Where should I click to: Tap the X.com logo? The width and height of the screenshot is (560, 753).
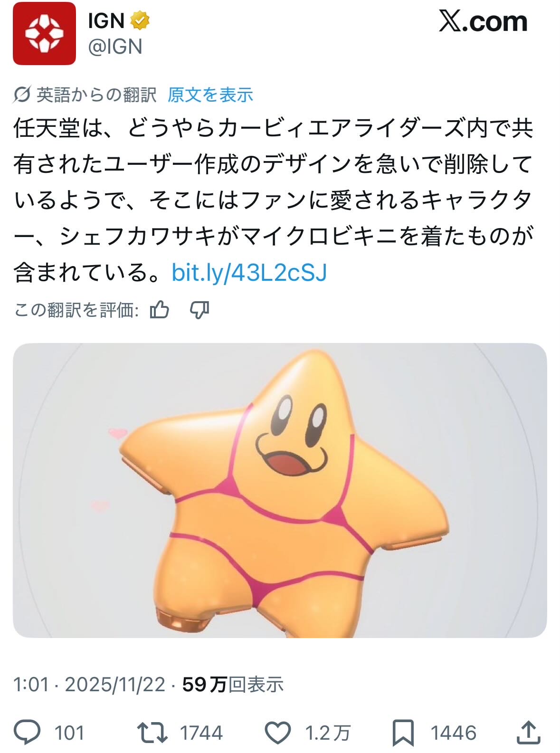483,21
